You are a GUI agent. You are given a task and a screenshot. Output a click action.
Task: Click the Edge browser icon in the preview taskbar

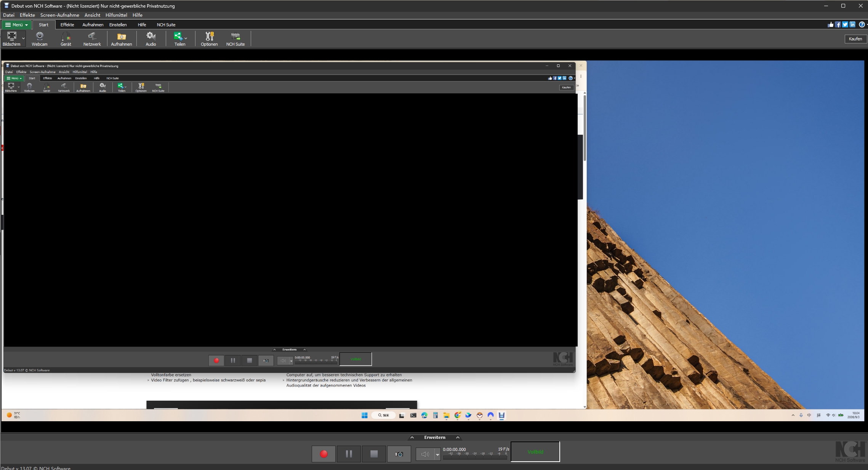point(424,415)
